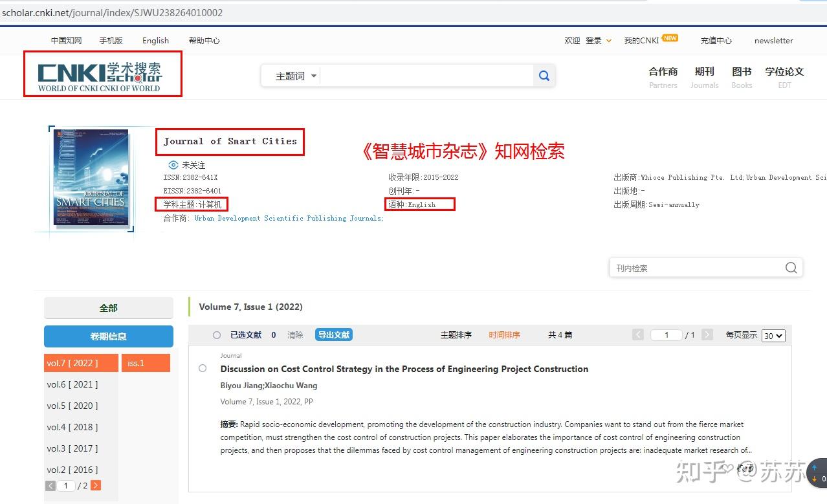Click the volume list page number field
The height and width of the screenshot is (504, 827).
66,485
